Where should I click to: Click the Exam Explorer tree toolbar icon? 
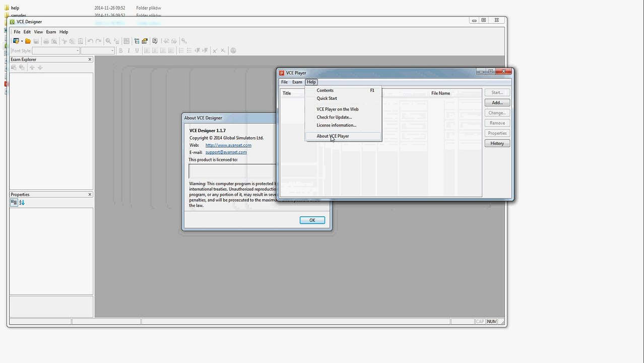click(x=137, y=41)
